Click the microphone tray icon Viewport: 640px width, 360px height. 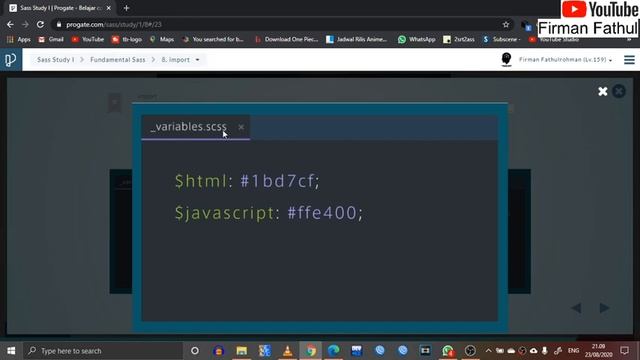pos(545,351)
